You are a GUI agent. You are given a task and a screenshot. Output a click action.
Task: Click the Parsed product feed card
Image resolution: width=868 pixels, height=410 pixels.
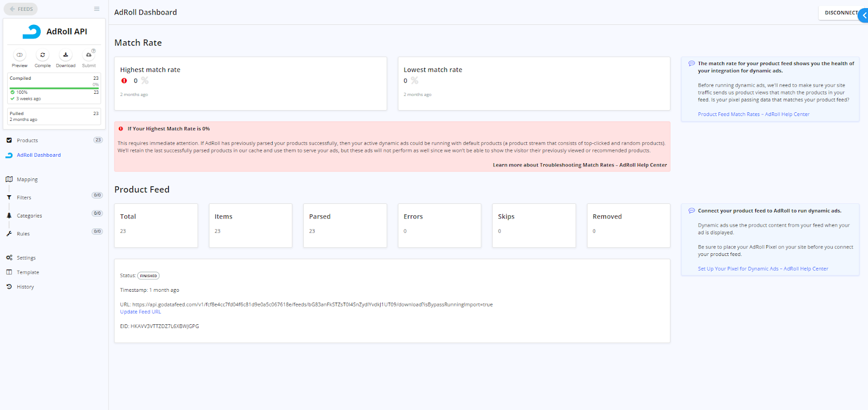(345, 226)
